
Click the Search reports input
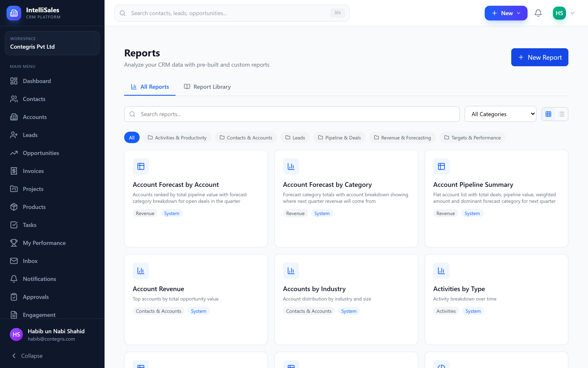coord(292,114)
